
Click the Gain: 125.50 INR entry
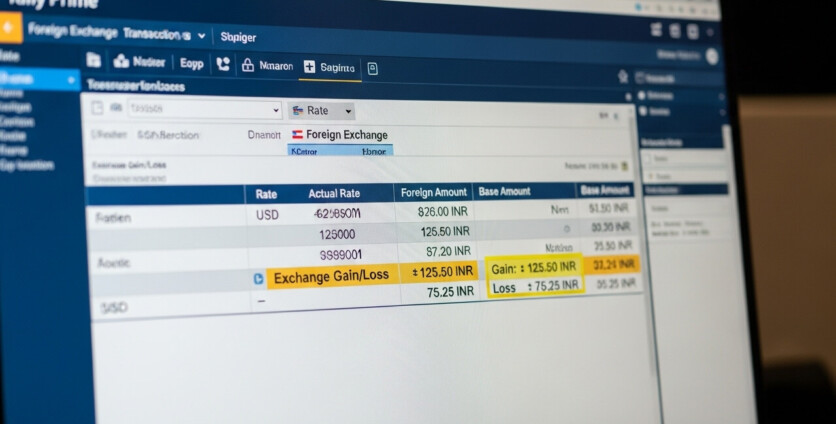533,268
